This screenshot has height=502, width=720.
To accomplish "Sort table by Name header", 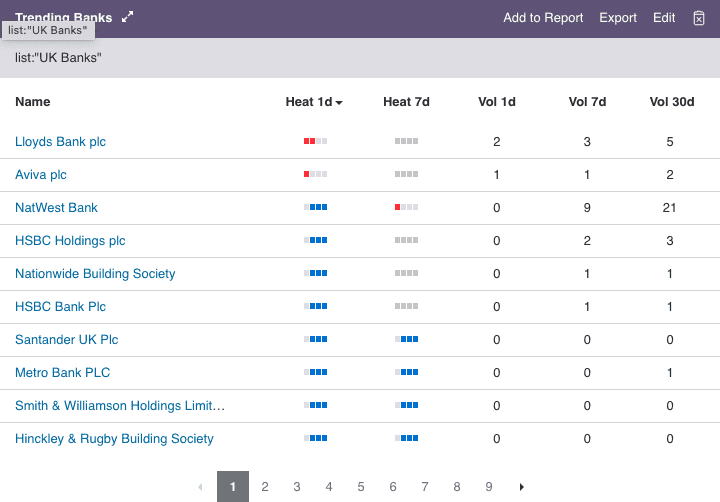I will pyautogui.click(x=33, y=102).
